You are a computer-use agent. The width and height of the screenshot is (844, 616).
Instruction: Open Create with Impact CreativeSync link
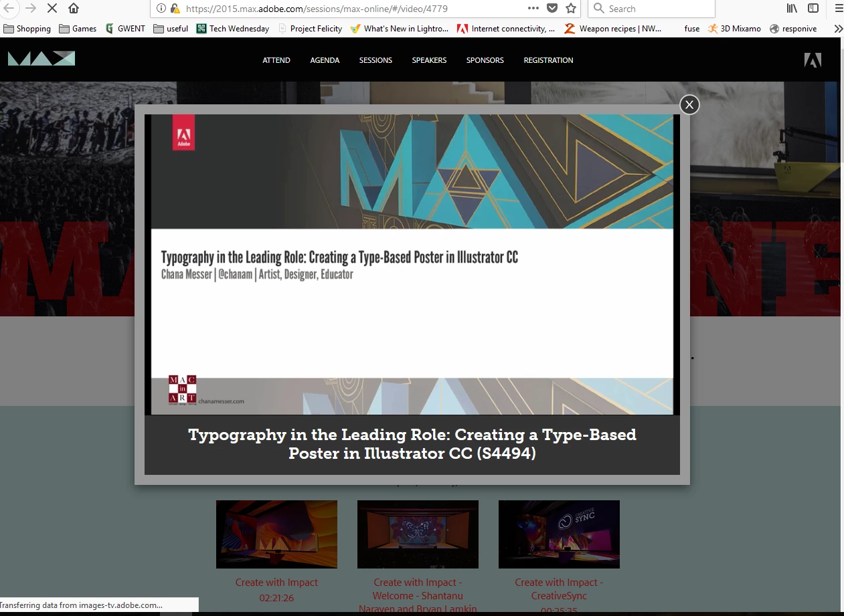(x=559, y=589)
